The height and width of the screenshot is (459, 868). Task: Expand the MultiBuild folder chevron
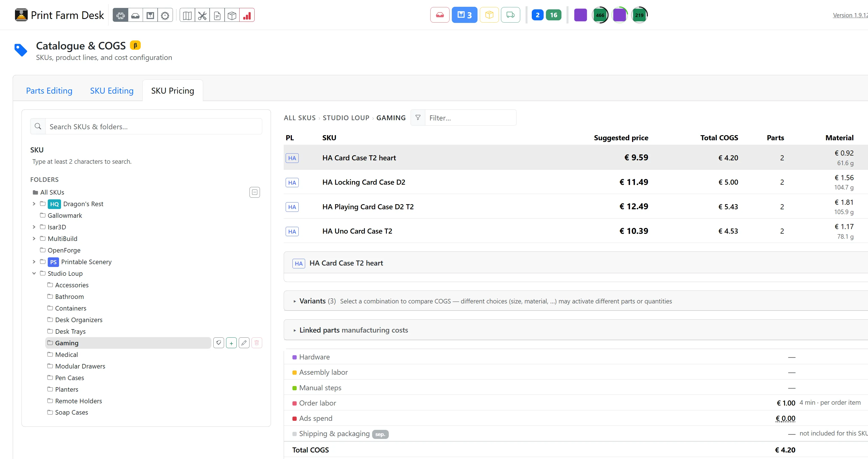[x=34, y=238]
